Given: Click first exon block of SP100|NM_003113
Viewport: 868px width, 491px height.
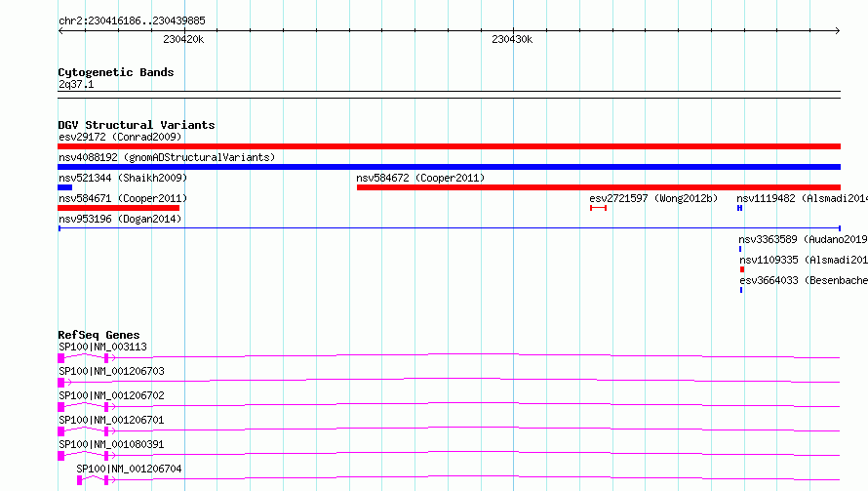Looking at the screenshot, I should pyautogui.click(x=60, y=358).
